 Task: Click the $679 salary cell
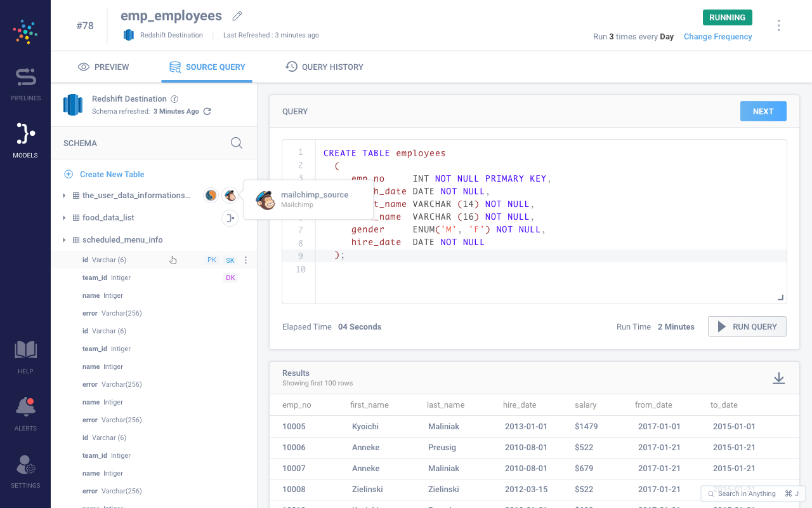tap(584, 469)
